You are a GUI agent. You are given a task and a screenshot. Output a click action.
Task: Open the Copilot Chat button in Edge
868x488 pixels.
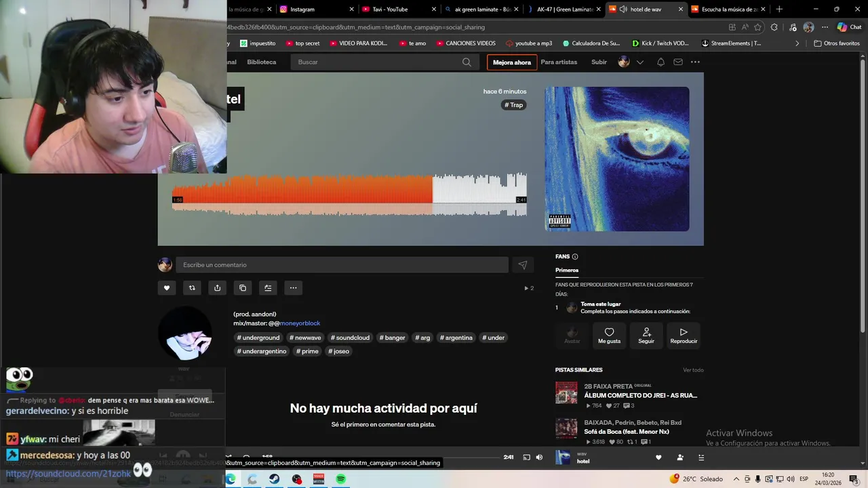849,27
